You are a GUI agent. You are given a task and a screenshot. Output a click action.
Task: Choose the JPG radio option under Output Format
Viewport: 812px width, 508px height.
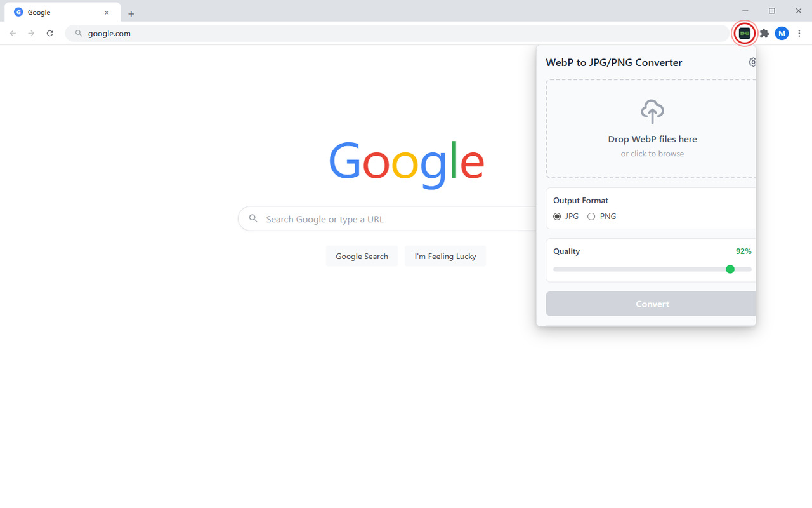tap(556, 216)
